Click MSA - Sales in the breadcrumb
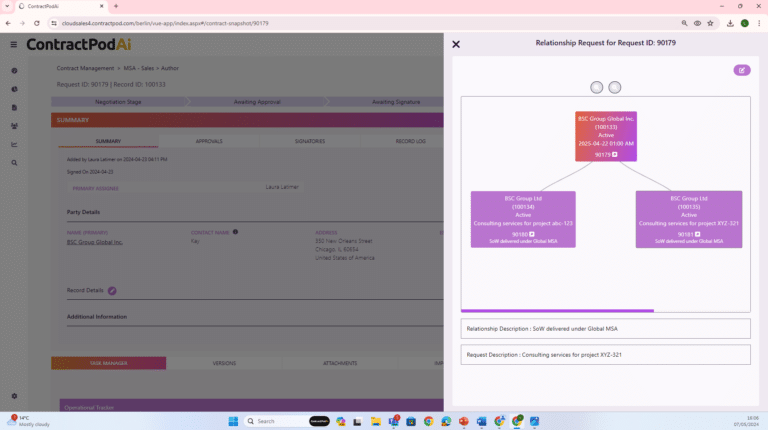Image resolution: width=768 pixels, height=430 pixels. click(139, 68)
